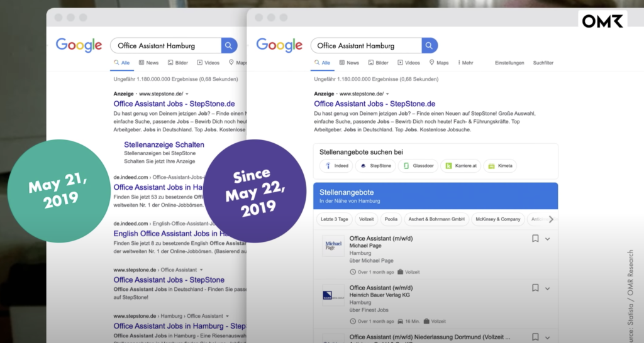Click the search input field in right window
Image resolution: width=644 pixels, height=343 pixels.
[x=367, y=45]
